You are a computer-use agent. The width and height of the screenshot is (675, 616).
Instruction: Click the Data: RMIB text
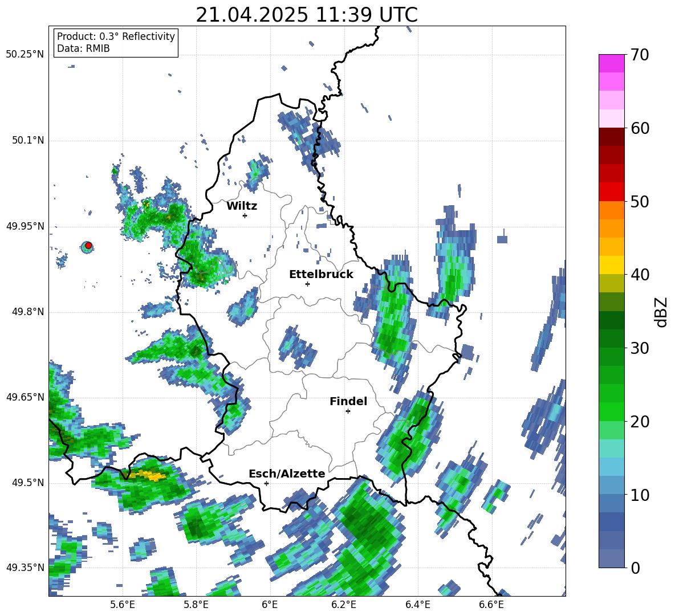tap(83, 48)
